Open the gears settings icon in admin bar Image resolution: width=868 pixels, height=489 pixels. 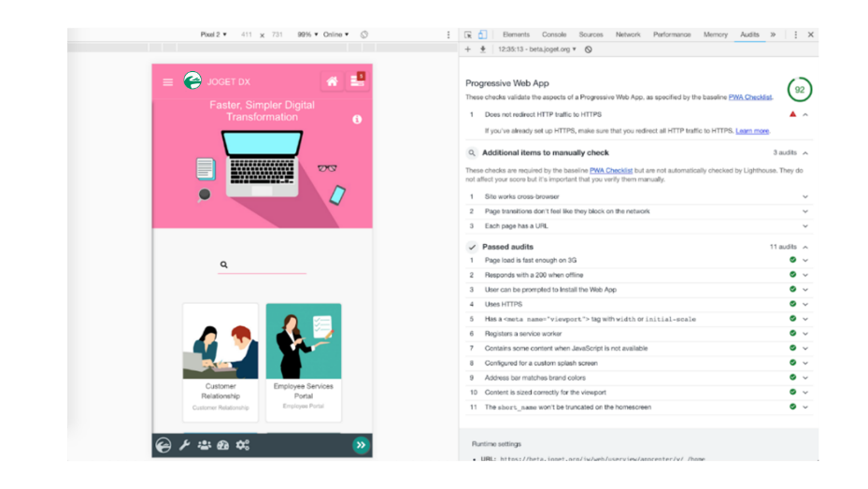point(243,445)
